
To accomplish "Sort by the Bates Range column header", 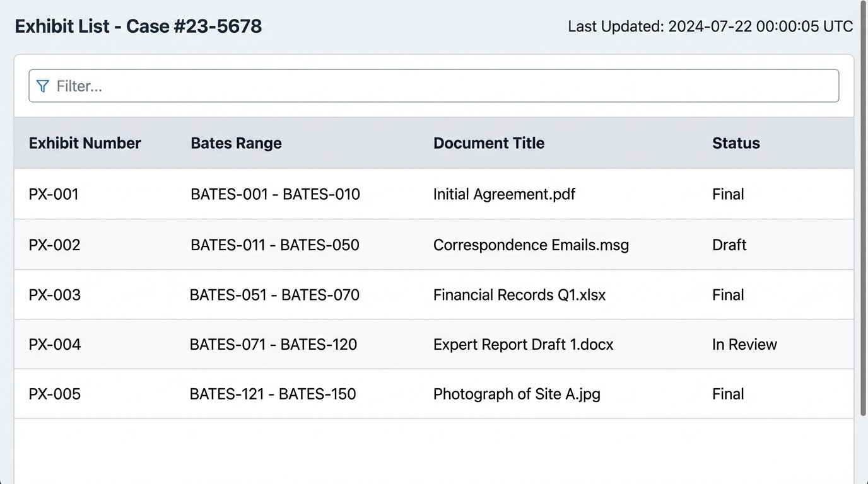I will pyautogui.click(x=236, y=143).
